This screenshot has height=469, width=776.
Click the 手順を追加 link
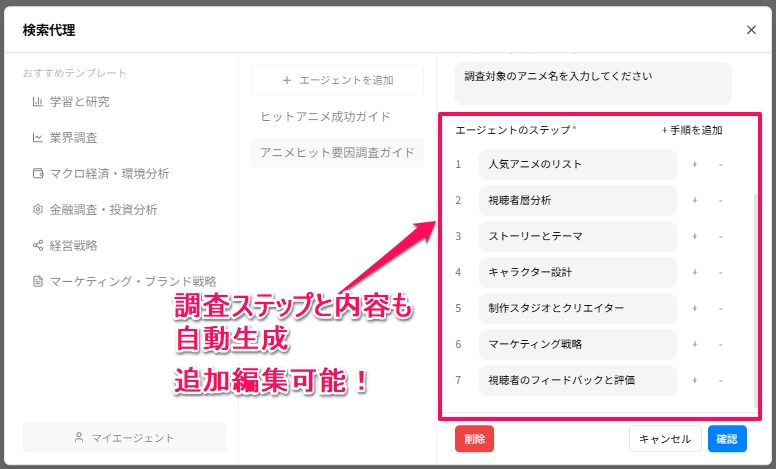[692, 130]
